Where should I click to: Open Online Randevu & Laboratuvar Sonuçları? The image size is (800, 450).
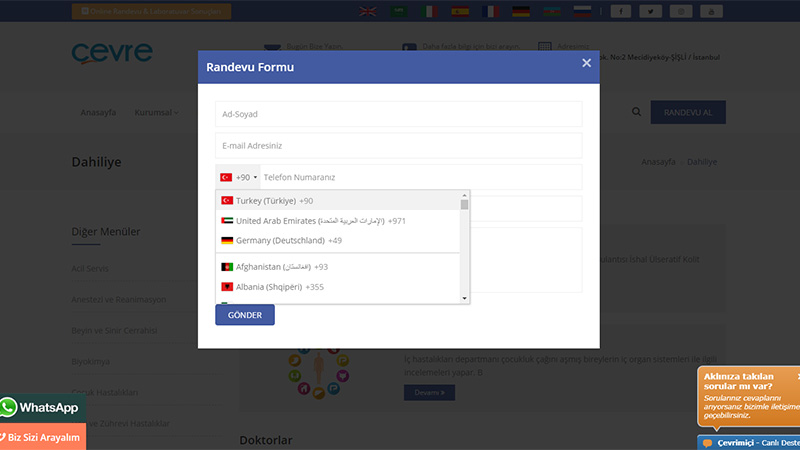tap(152, 11)
